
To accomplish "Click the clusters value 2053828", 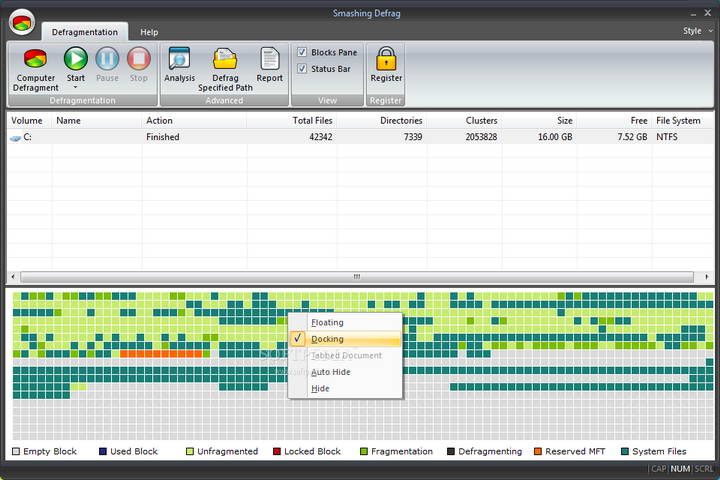I will (481, 137).
